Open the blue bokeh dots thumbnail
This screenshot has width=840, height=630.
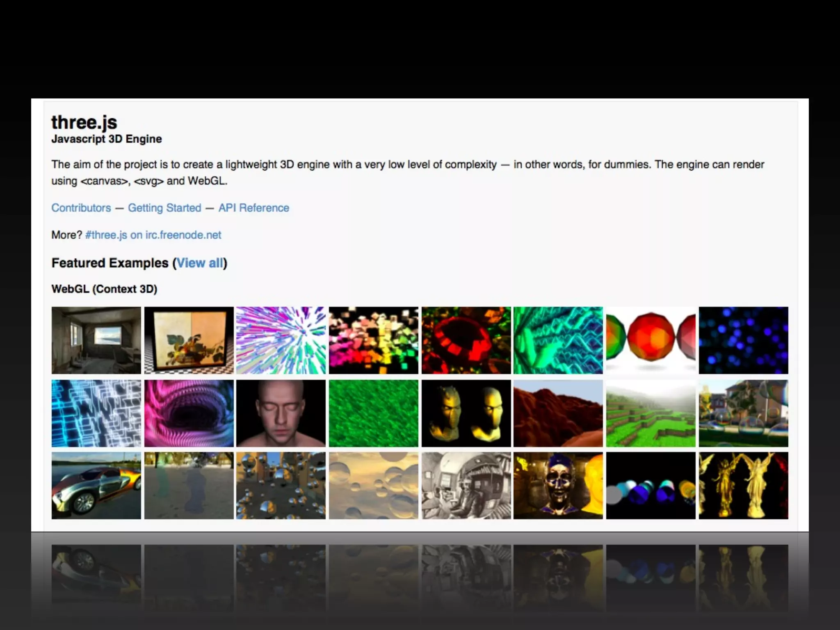coord(743,340)
